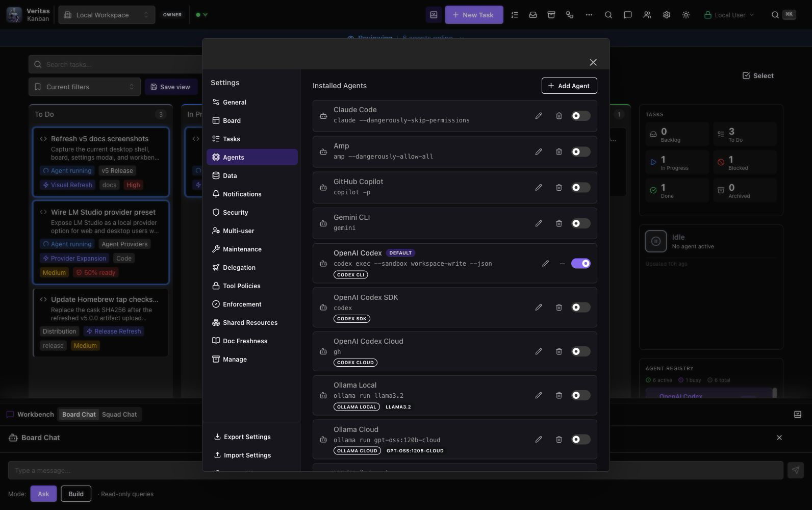The height and width of the screenshot is (510, 812).
Task: Click the Select button on board
Action: point(758,75)
